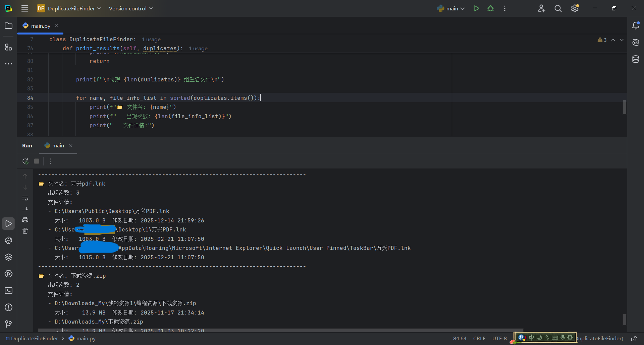This screenshot has height=345, width=644.
Task: Open the main run configuration dropdown
Action: tap(451, 8)
